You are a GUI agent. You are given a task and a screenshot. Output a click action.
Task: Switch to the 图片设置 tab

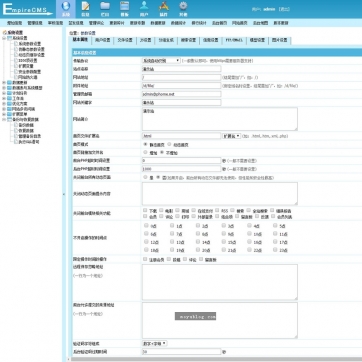point(279,40)
